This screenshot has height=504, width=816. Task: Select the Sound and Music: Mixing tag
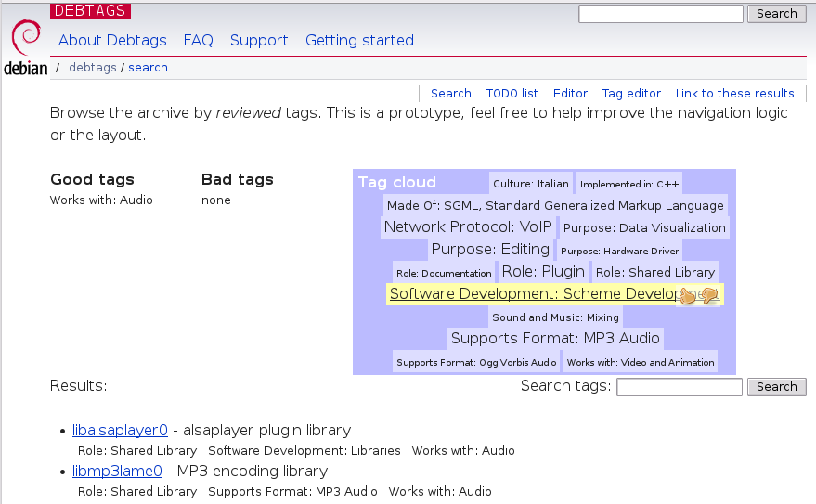point(555,317)
